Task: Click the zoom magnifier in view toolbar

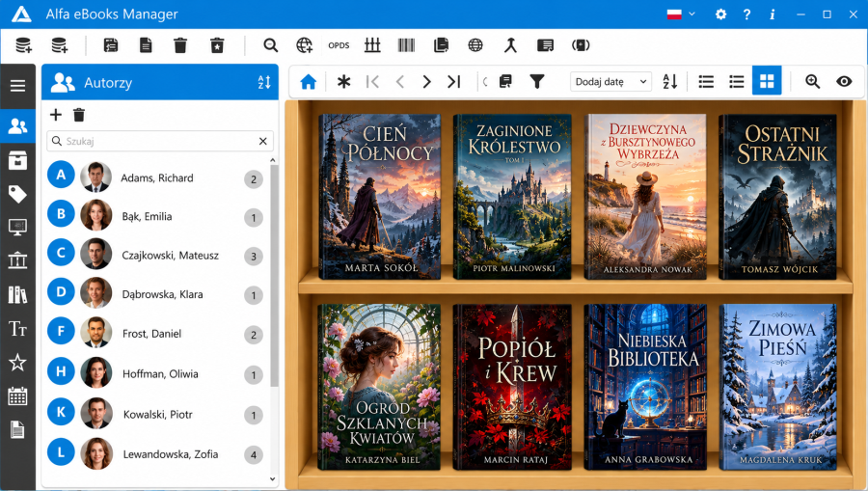Action: tap(812, 82)
